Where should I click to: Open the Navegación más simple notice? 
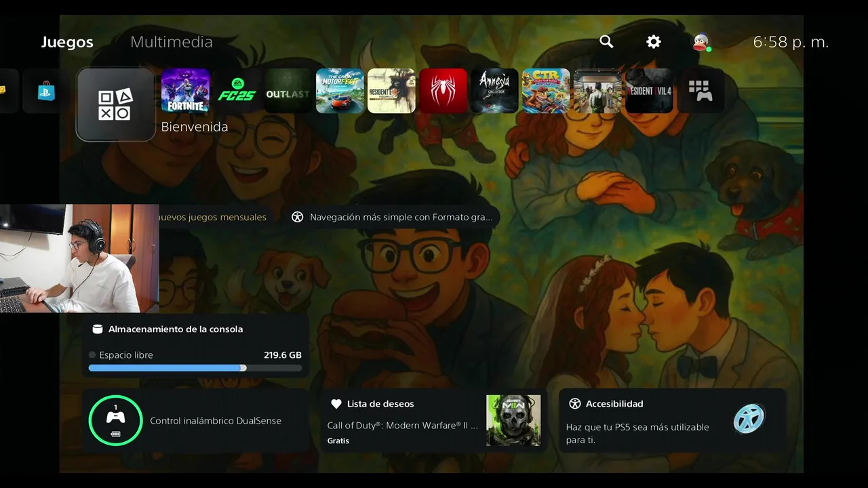click(x=395, y=218)
